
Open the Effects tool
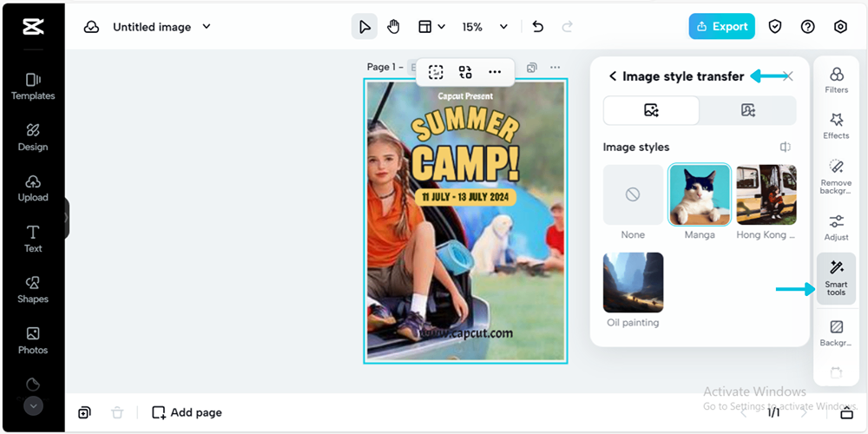(836, 126)
